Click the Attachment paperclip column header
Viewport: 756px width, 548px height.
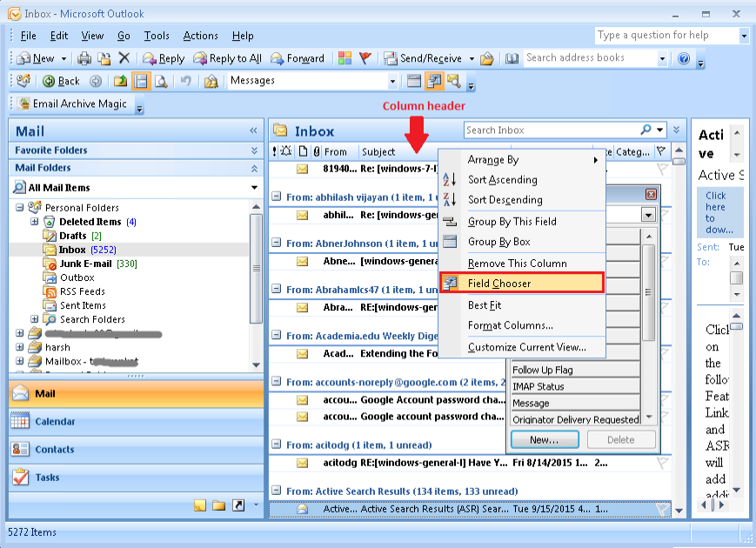317,152
